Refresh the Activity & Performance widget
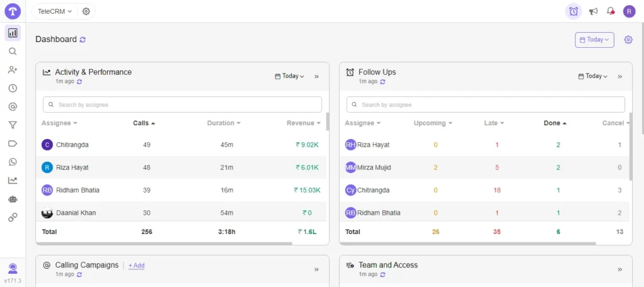The image size is (644, 287). pyautogui.click(x=79, y=81)
